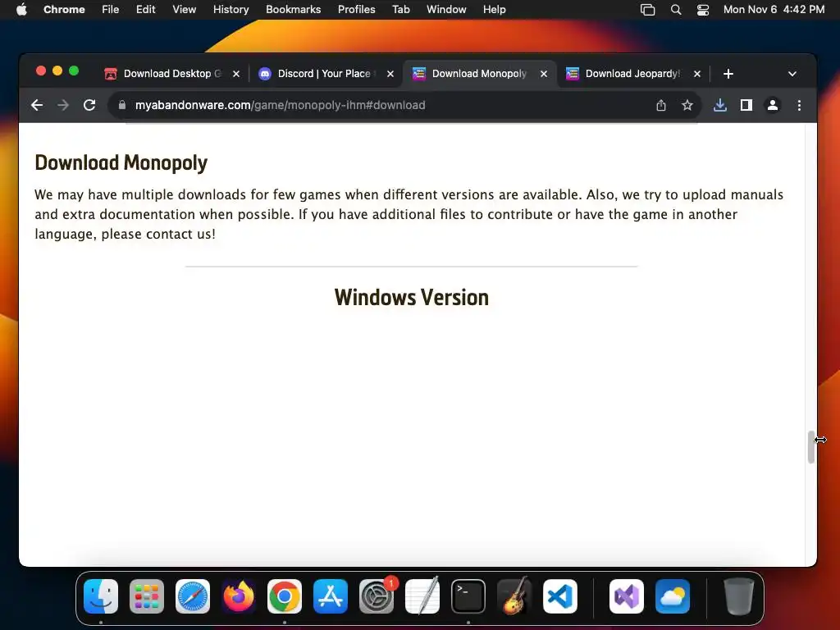Viewport: 840px width, 630px height.
Task: Open Launchpad from the Dock
Action: pos(147,596)
